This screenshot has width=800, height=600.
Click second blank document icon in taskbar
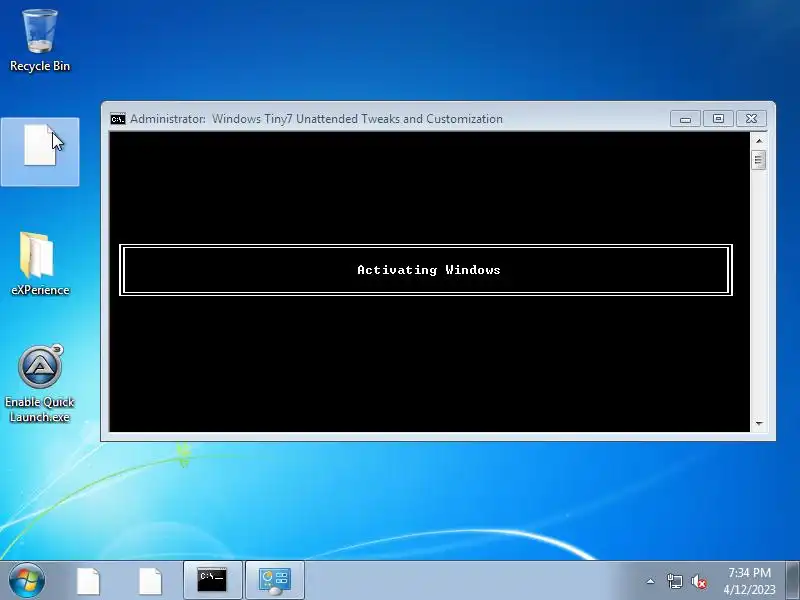click(x=150, y=581)
